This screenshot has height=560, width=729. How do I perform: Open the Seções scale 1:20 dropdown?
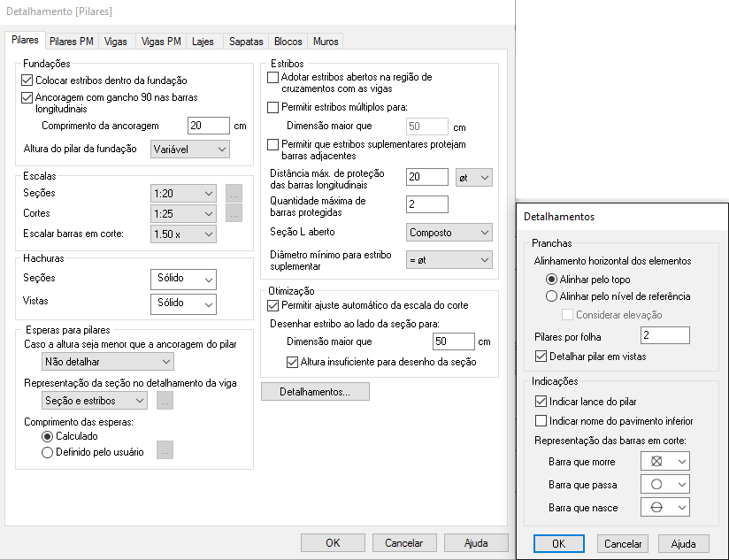tap(183, 194)
